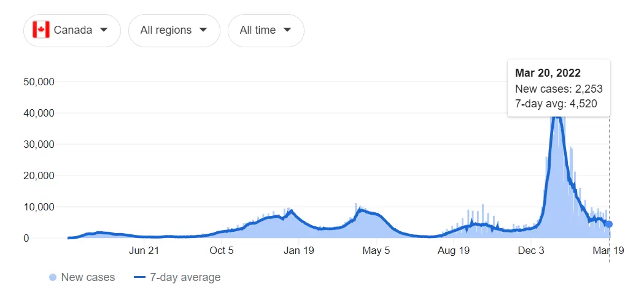Click the arrow beside All regions
The width and height of the screenshot is (644, 292).
point(203,30)
